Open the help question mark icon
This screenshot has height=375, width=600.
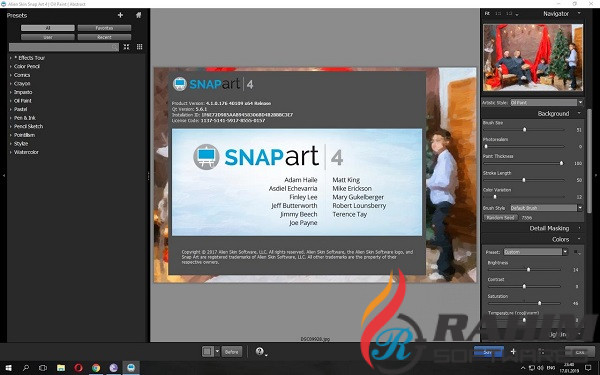coord(260,351)
